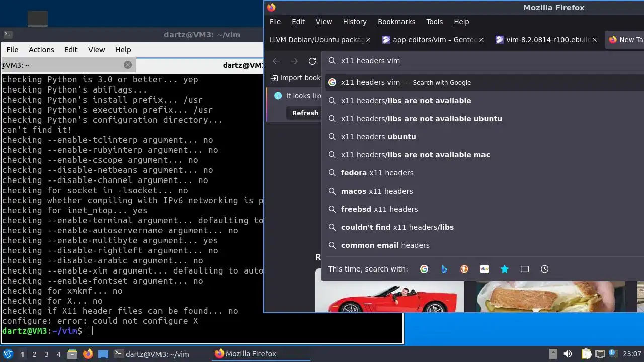644x362 pixels.
Task: Switch to vim-8.2.0814-r100.ebuild tab
Action: point(546,40)
